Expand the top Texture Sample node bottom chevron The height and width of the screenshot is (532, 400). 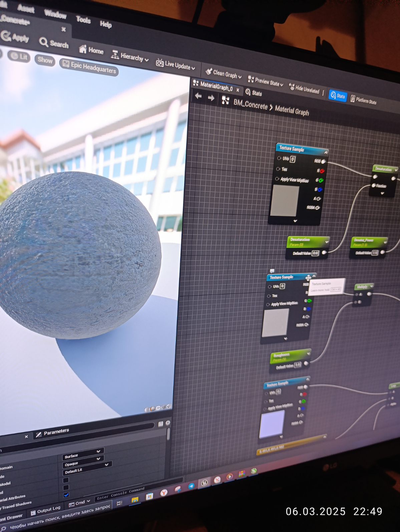point(295,221)
